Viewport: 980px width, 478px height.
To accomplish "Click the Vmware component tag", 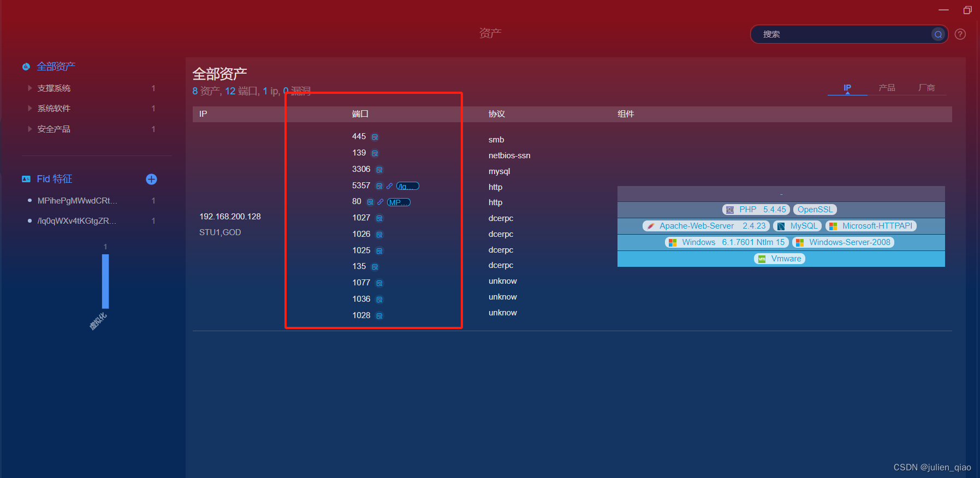I will click(780, 259).
